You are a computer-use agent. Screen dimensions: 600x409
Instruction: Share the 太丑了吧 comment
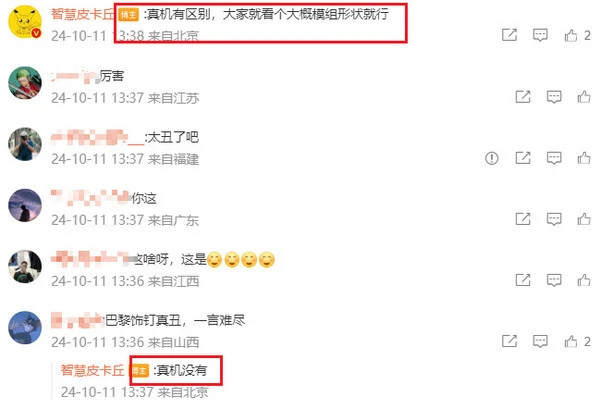(x=523, y=158)
